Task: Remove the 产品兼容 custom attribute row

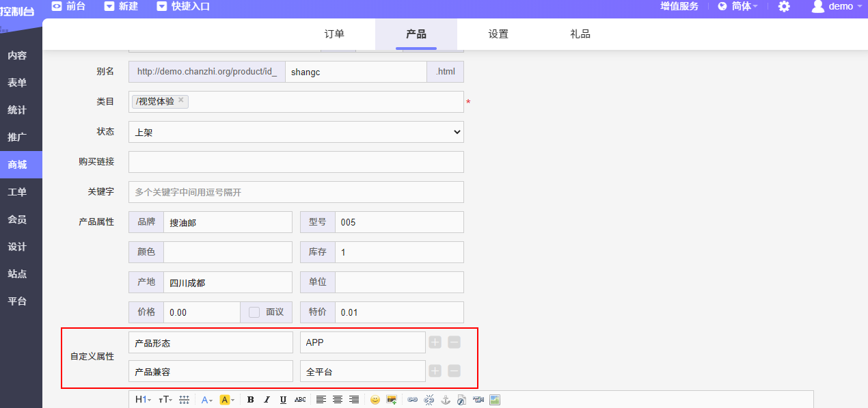Action: [454, 371]
